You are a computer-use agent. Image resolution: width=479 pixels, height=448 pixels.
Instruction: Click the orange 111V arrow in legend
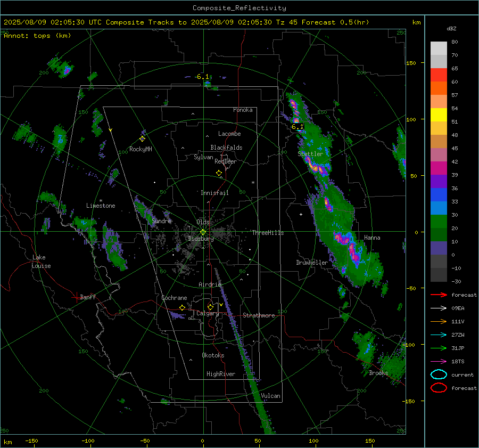(x=439, y=321)
